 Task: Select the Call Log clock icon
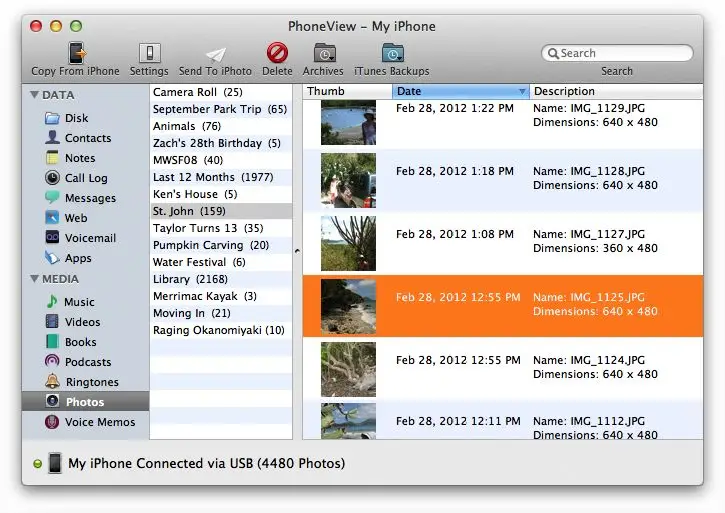(x=52, y=178)
